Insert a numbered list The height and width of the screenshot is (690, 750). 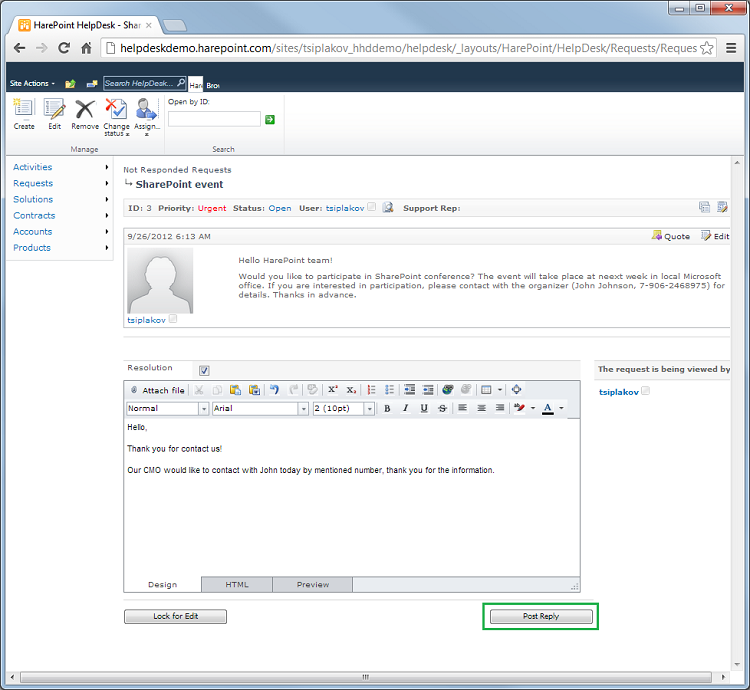click(x=371, y=390)
